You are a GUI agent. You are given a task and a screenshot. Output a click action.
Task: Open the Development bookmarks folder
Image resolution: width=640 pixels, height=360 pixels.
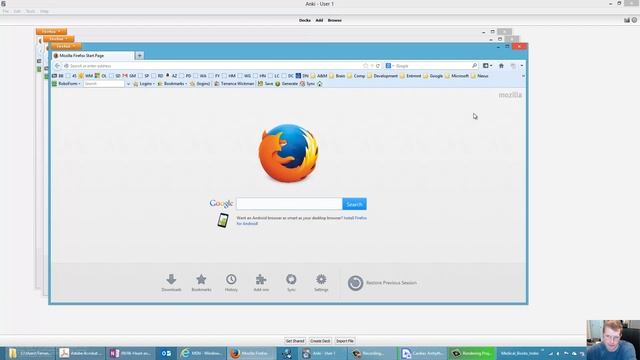[x=382, y=76]
